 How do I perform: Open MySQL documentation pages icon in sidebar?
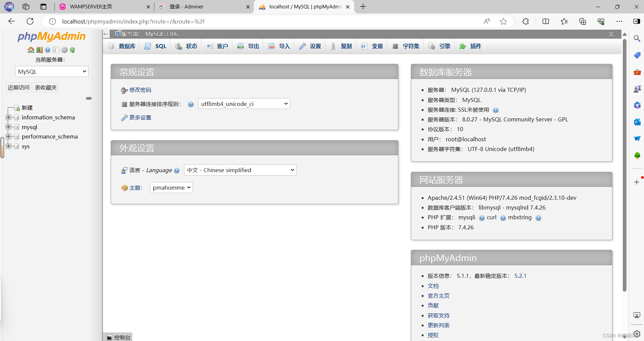pyautogui.click(x=56, y=50)
